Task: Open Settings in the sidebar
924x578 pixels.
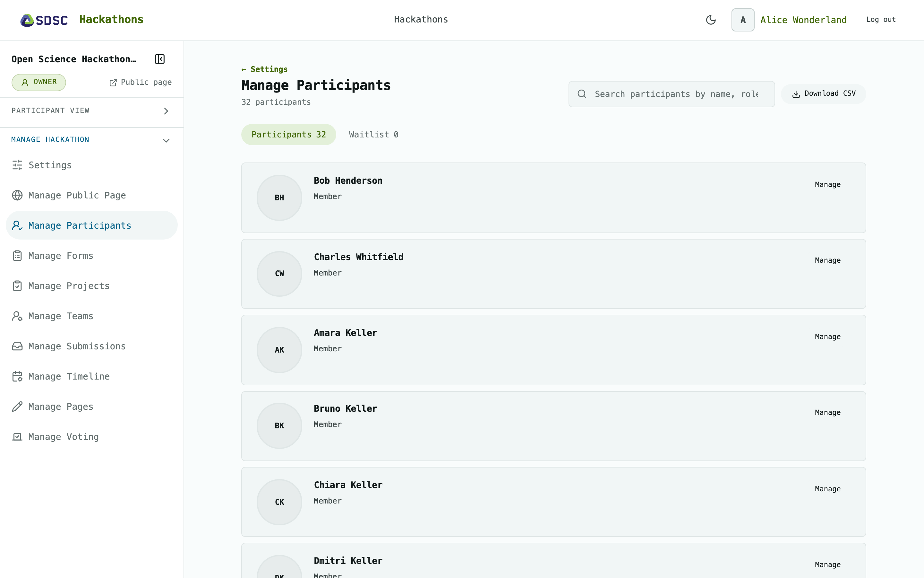Action: (x=92, y=165)
